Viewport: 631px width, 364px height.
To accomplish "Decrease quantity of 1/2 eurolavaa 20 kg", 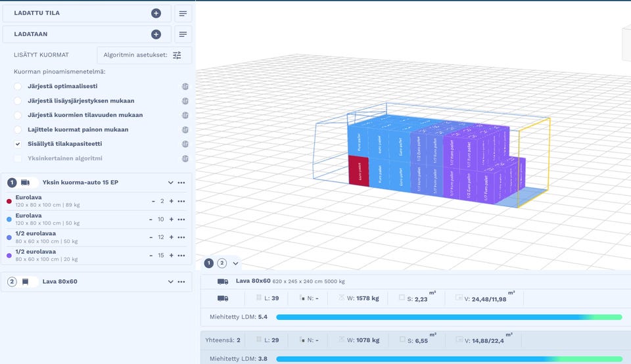I will (152, 256).
